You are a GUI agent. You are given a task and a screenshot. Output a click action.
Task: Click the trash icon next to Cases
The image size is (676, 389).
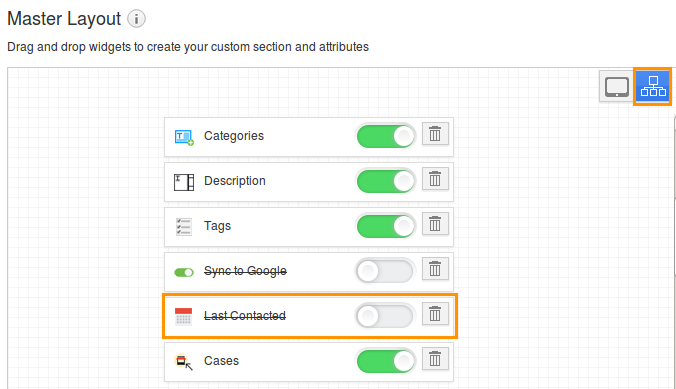point(435,358)
